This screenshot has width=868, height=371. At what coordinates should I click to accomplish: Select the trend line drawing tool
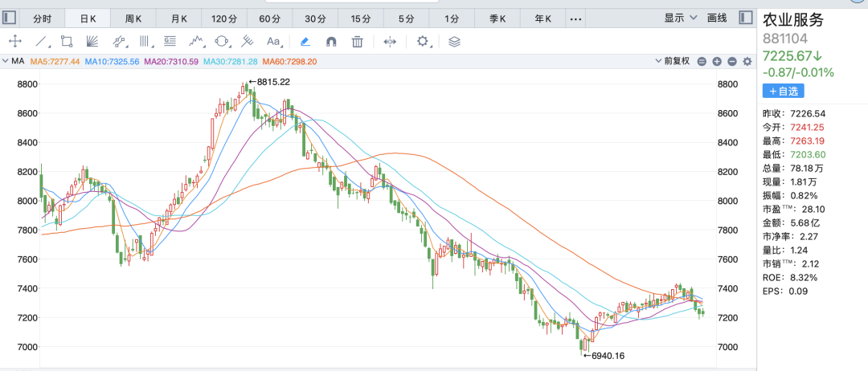coord(41,41)
